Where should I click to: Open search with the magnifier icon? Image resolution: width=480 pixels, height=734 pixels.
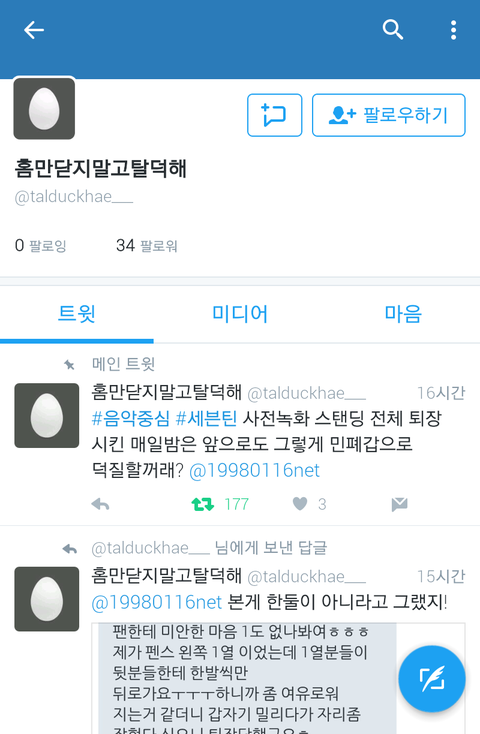(x=392, y=30)
